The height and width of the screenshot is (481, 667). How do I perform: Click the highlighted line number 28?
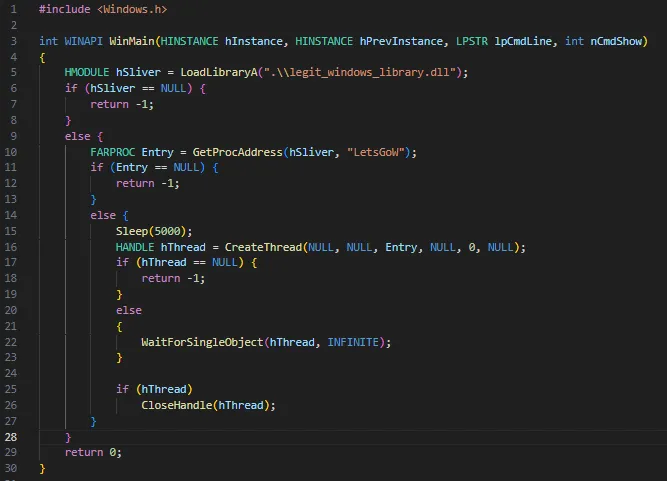[11, 437]
